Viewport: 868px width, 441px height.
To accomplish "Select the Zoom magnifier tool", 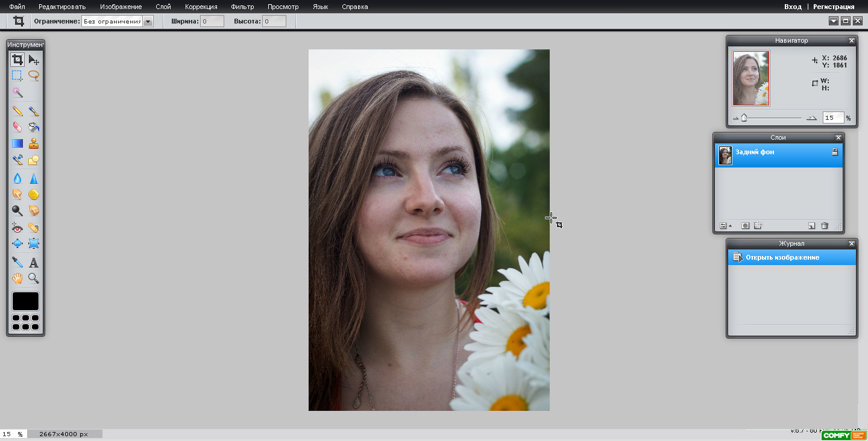I will [34, 278].
